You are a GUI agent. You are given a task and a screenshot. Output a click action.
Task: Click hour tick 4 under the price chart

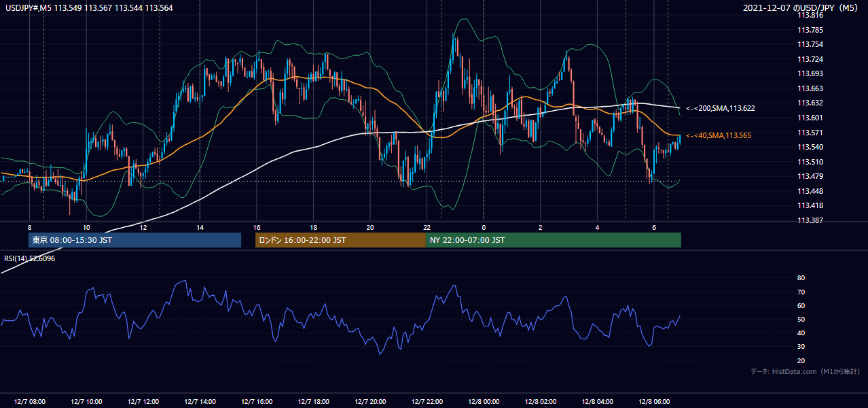click(x=597, y=227)
